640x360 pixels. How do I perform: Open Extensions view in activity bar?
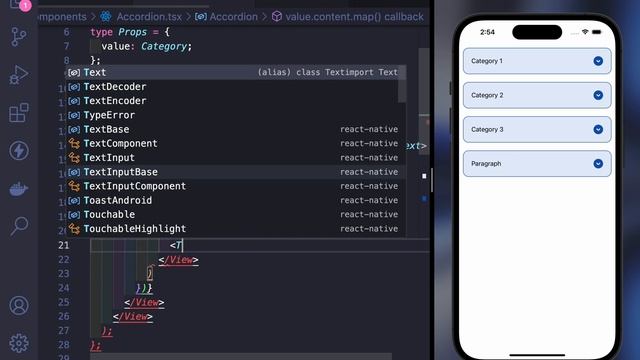pyautogui.click(x=18, y=113)
